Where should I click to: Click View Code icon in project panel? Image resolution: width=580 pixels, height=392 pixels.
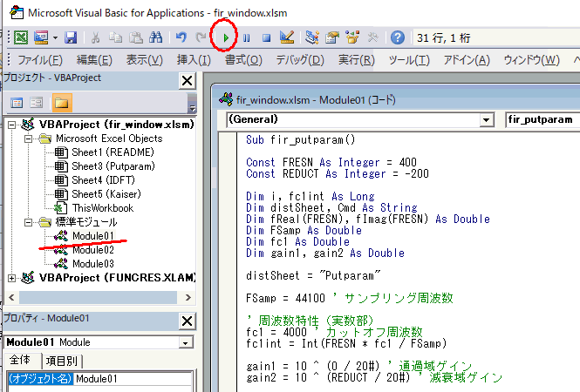coord(17,103)
